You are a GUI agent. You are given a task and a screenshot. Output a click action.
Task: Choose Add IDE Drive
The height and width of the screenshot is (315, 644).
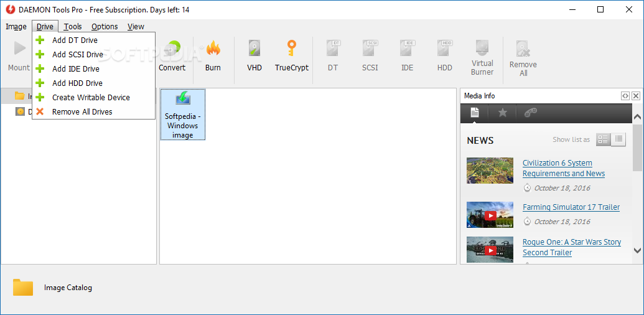[x=93, y=68]
